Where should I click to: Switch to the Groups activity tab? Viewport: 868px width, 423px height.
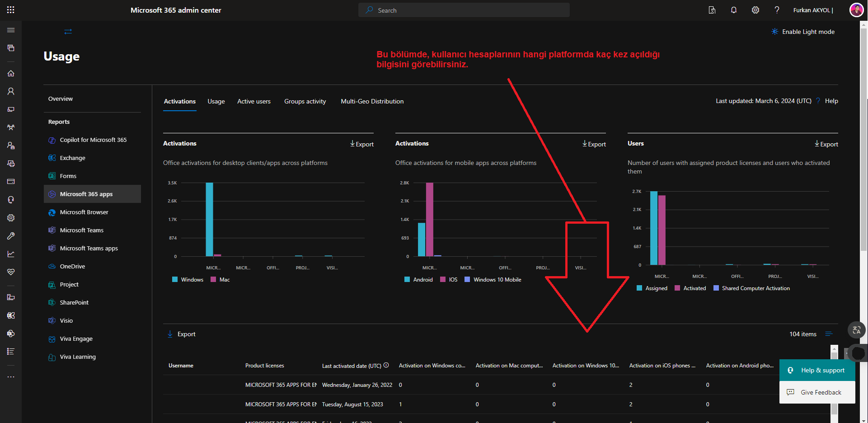point(305,101)
